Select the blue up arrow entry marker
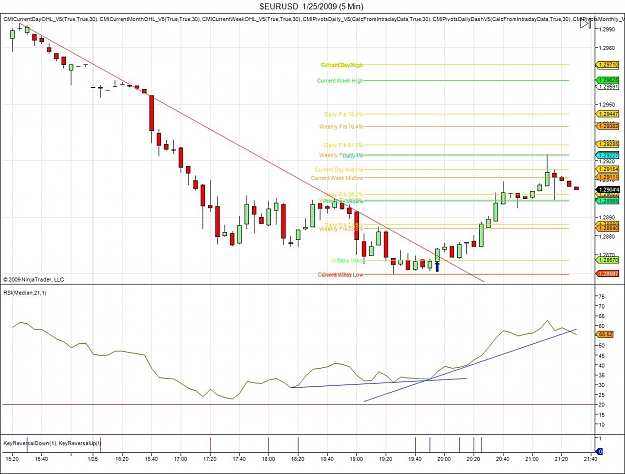The image size is (625, 474). click(x=437, y=267)
